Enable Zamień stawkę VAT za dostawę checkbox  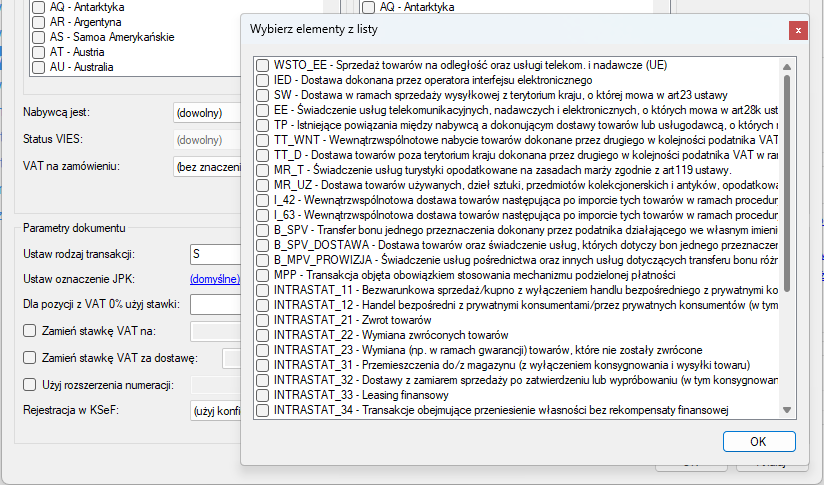pyautogui.click(x=30, y=358)
